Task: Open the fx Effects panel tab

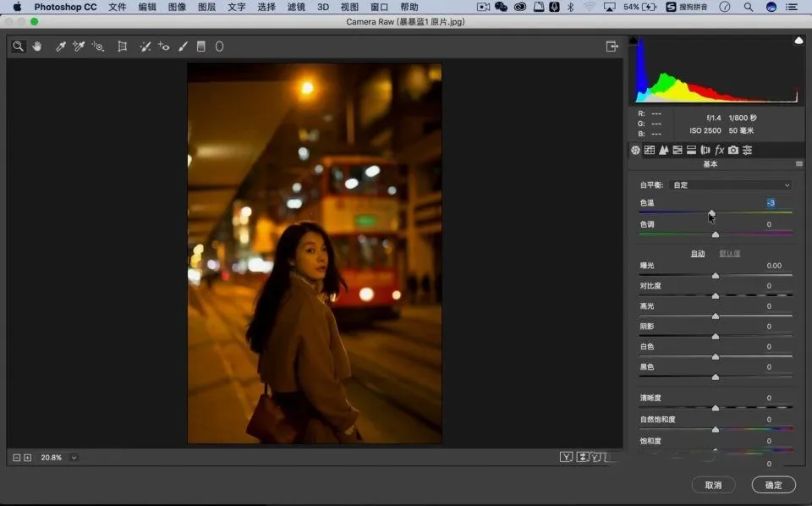Action: (x=720, y=150)
